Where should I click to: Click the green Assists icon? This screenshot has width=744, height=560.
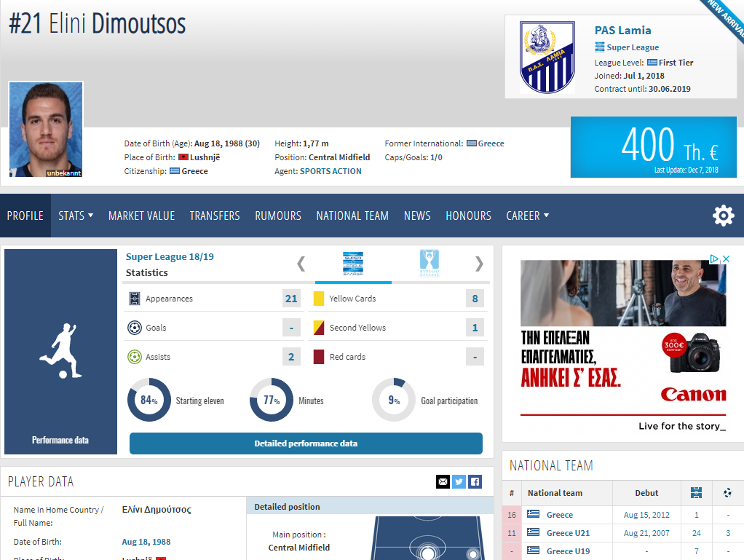[135, 356]
